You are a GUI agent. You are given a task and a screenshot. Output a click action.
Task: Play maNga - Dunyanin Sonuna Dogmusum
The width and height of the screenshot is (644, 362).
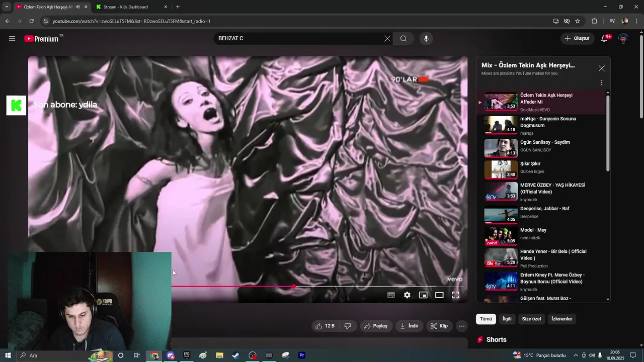coord(541,126)
